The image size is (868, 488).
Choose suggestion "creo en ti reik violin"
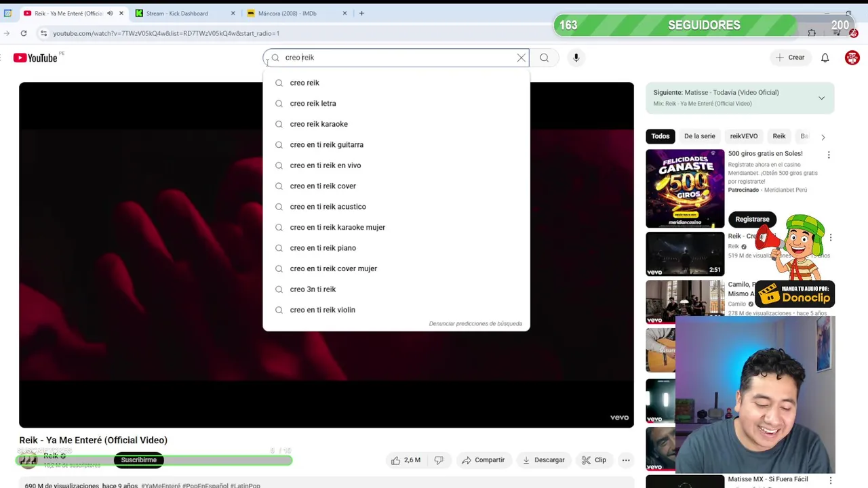pos(396,310)
